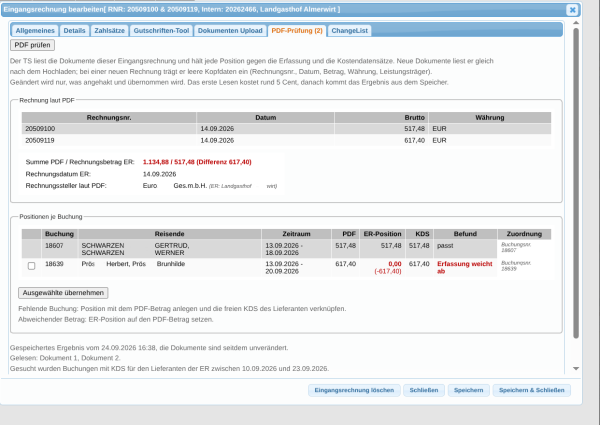
Task: Click the Reisende column header
Action: point(170,234)
